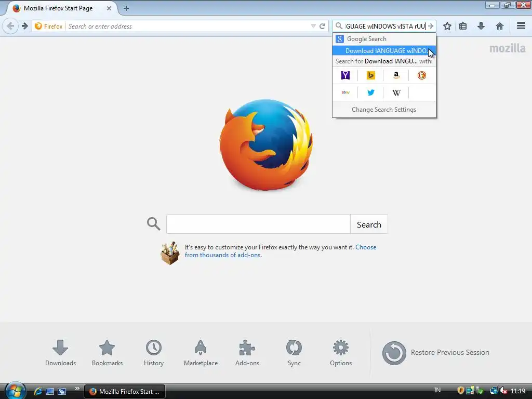This screenshot has width=532, height=399.
Task: Open the network tray icon
Action: pyautogui.click(x=494, y=391)
